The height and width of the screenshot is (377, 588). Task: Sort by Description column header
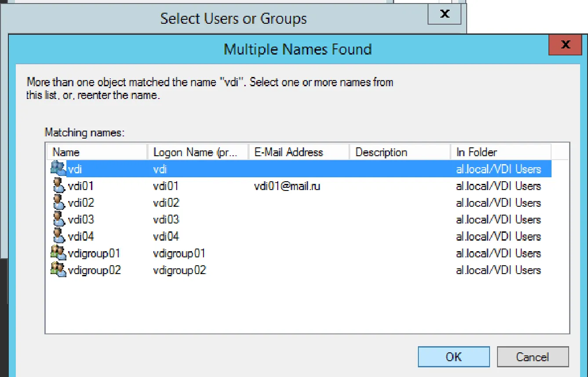(x=400, y=152)
